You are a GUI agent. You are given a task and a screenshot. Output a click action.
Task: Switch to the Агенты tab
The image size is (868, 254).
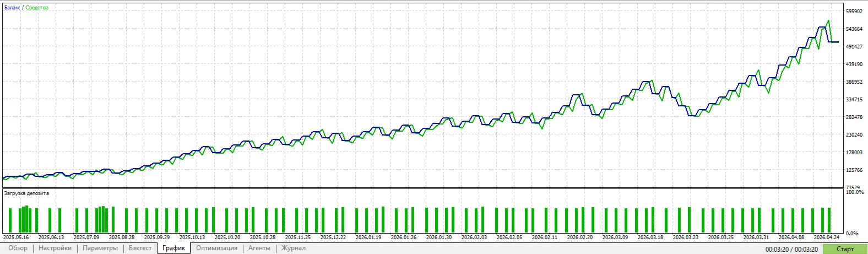click(259, 248)
